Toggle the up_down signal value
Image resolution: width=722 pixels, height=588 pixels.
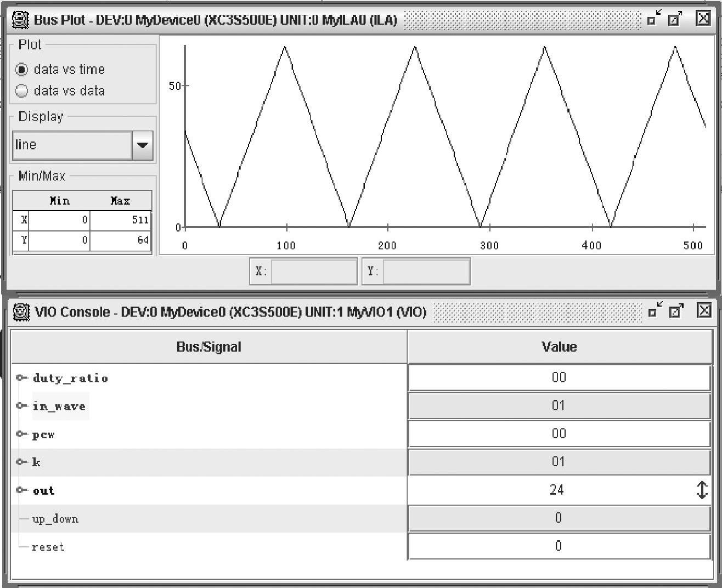click(559, 518)
